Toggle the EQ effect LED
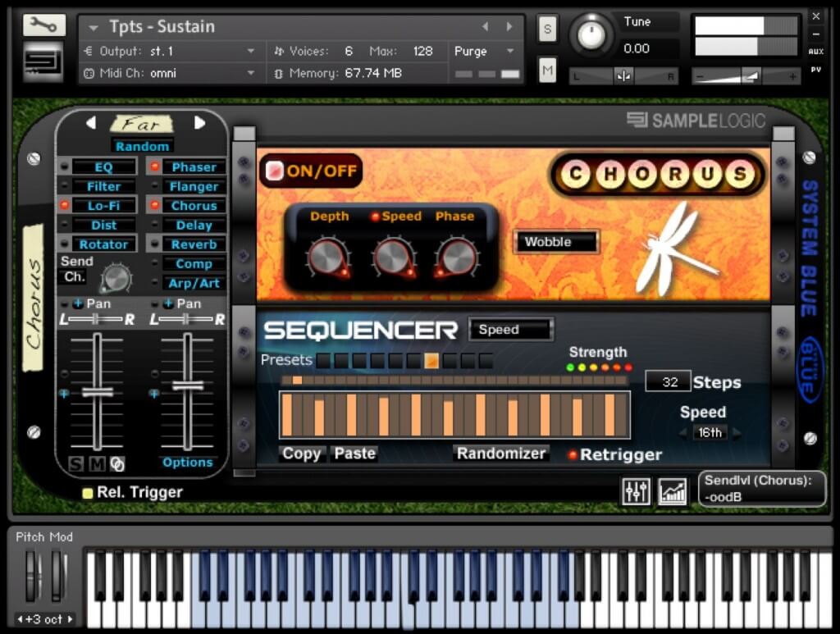Screen dimensions: 840x634 (x=64, y=166)
